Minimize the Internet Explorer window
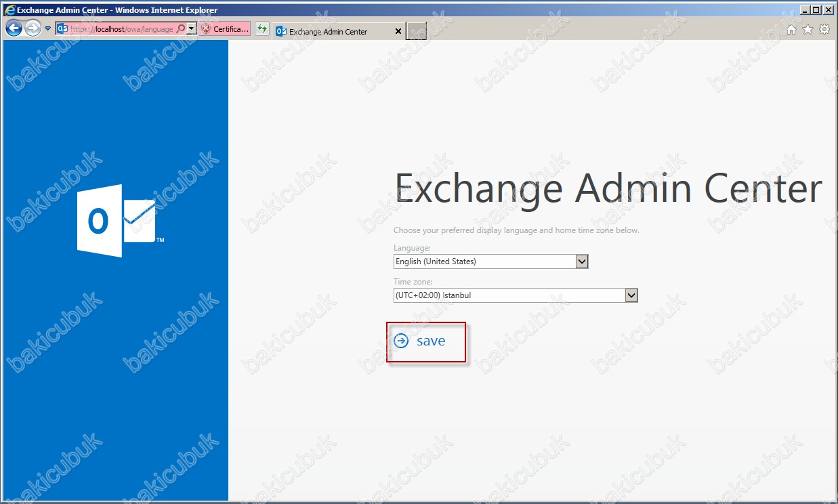 pos(805,10)
